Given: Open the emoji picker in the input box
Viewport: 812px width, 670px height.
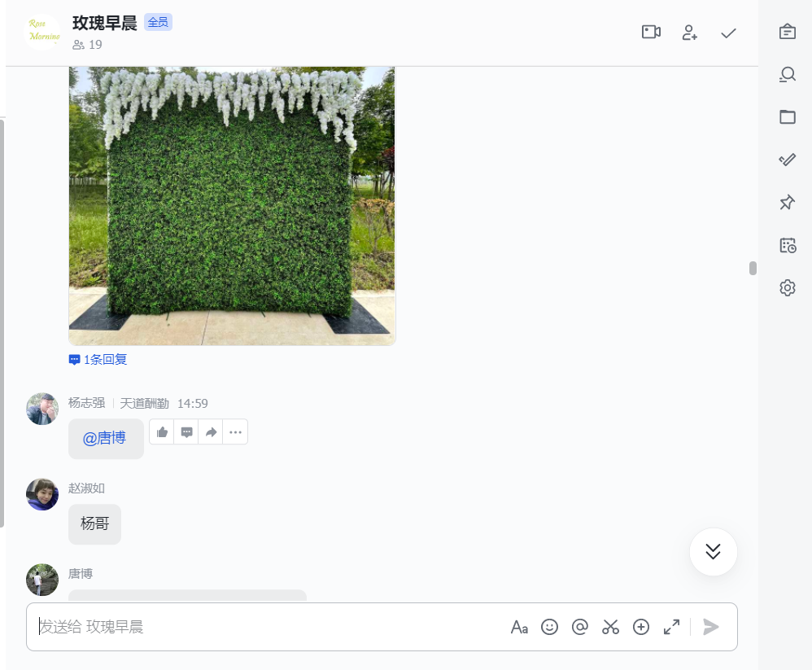Looking at the screenshot, I should tap(549, 627).
